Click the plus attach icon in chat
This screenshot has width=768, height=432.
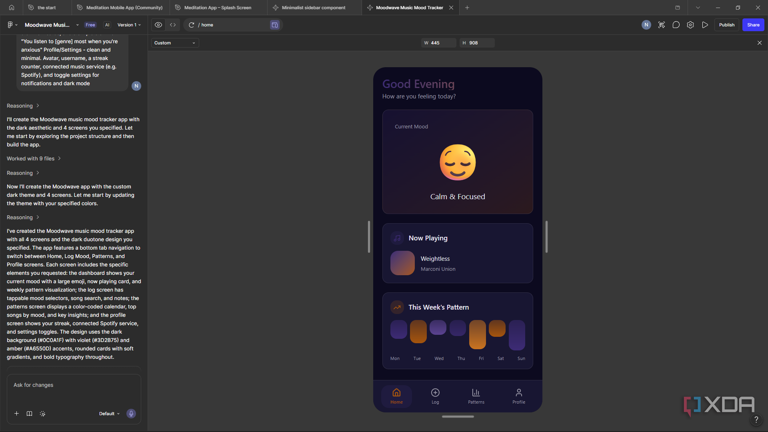[16, 413]
